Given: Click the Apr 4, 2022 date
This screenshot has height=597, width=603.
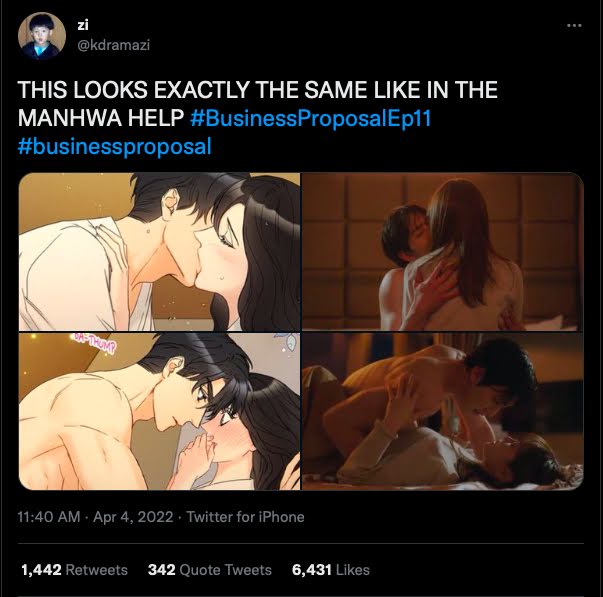Looking at the screenshot, I should [x=133, y=517].
